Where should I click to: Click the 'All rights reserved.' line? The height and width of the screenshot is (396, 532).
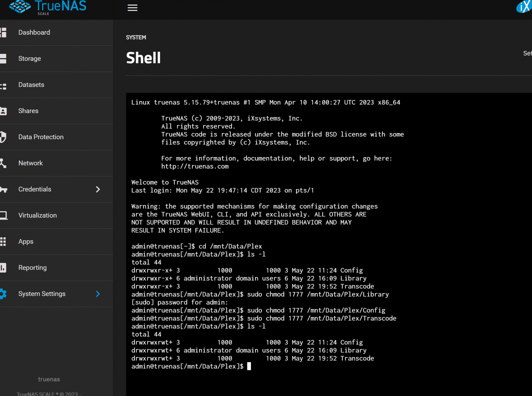pyautogui.click(x=198, y=126)
